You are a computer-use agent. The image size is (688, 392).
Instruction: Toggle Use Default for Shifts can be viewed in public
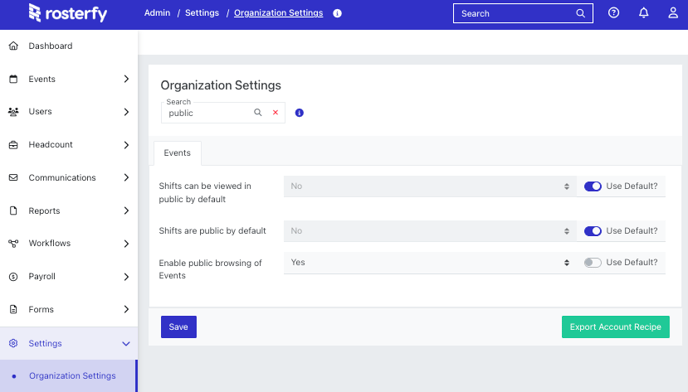592,186
